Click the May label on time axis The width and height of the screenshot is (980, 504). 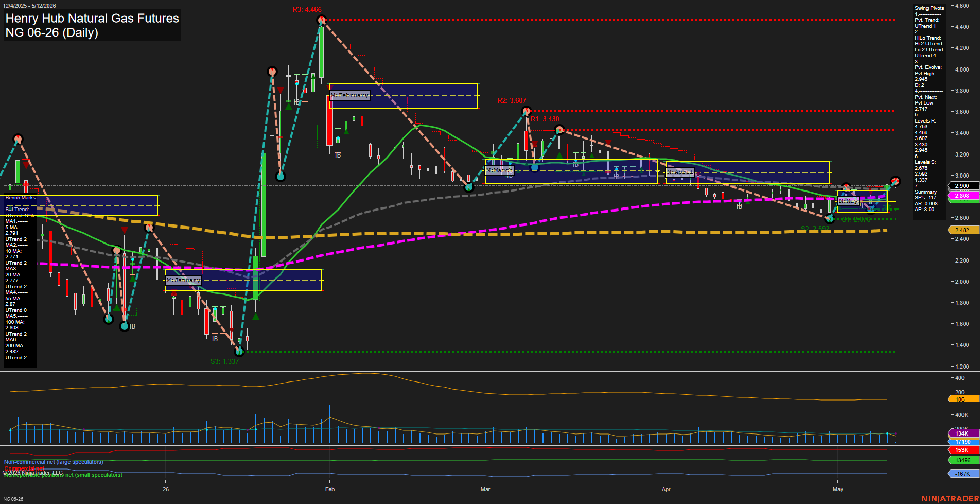pyautogui.click(x=838, y=489)
